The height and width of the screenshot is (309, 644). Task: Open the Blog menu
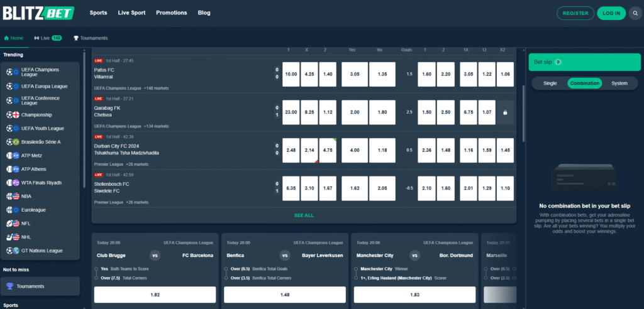204,13
